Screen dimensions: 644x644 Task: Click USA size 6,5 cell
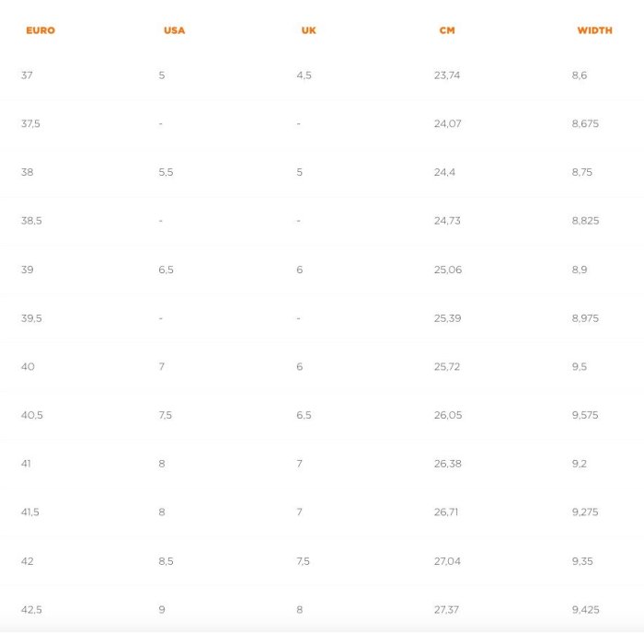tap(166, 270)
